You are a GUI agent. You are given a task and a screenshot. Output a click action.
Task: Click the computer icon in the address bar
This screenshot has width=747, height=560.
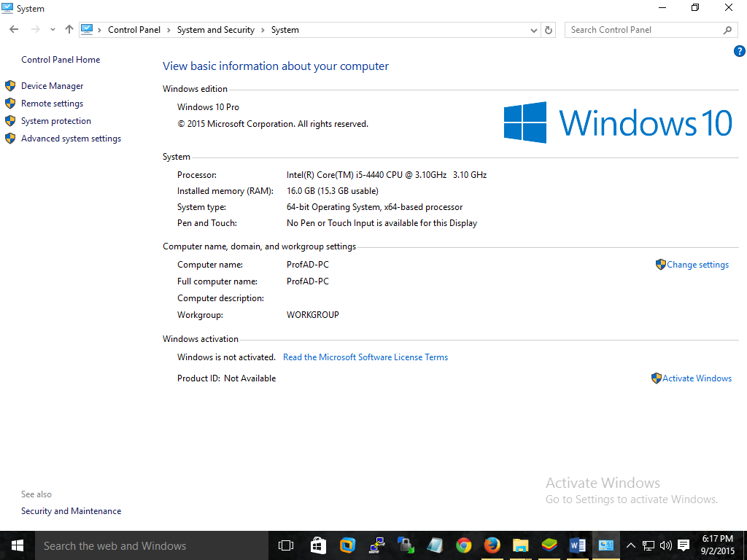click(x=87, y=29)
